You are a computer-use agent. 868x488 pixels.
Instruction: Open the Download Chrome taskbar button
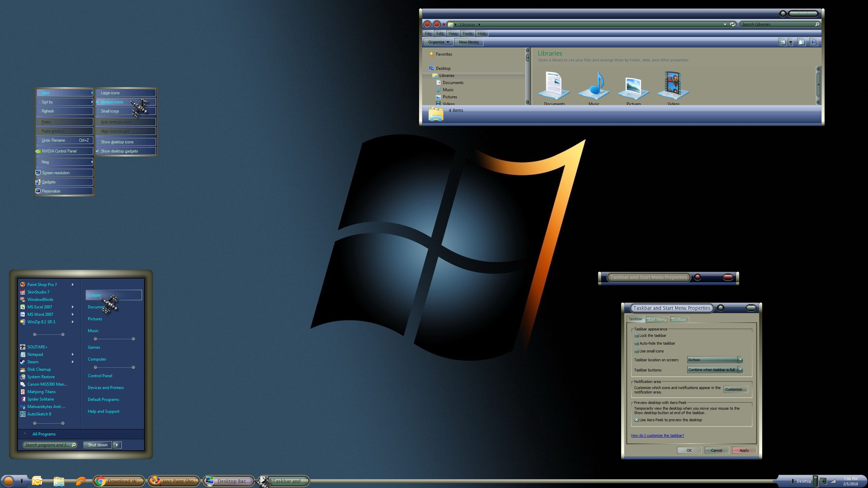tap(119, 481)
